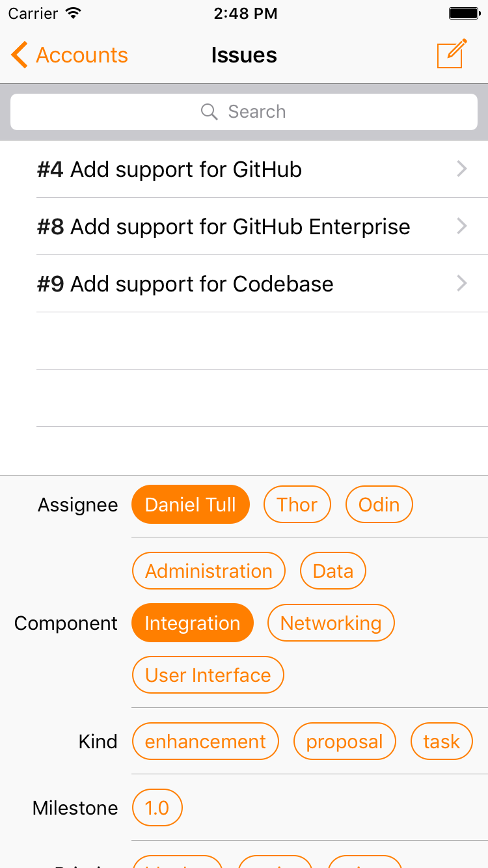Screen dimensions: 488x868
Task: Filter issues by kind enhancement
Action: click(205, 742)
